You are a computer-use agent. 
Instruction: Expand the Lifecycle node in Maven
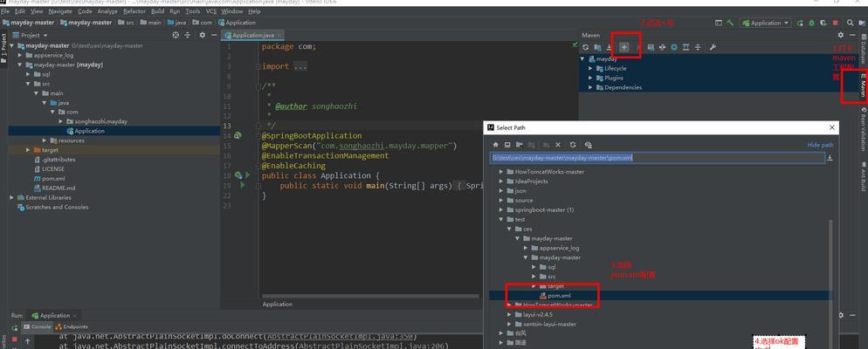591,68
